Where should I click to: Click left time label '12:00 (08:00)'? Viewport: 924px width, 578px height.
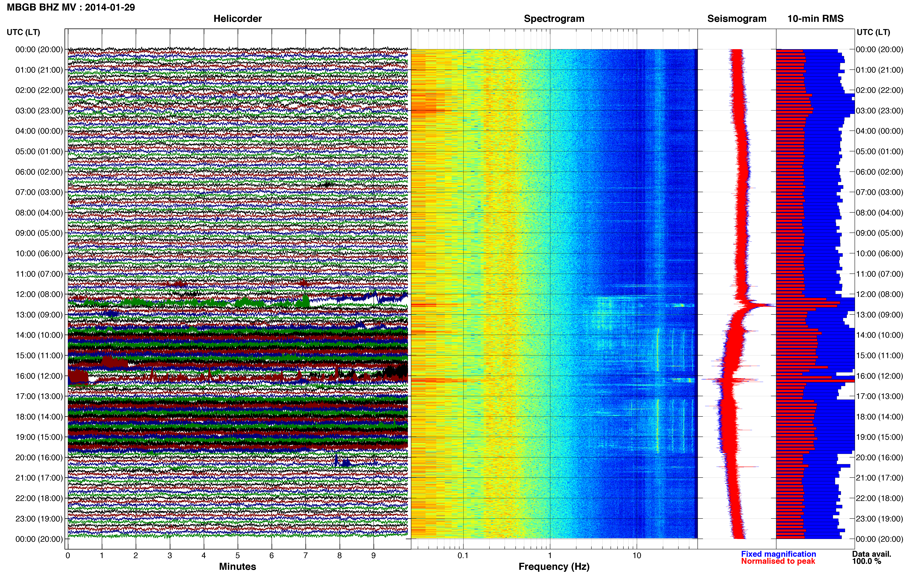point(39,294)
